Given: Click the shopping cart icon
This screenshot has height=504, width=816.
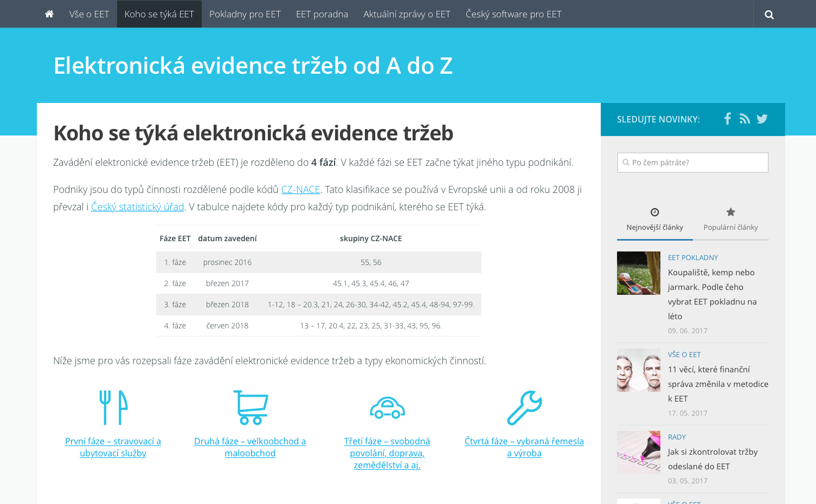Looking at the screenshot, I should pyautogui.click(x=250, y=408).
